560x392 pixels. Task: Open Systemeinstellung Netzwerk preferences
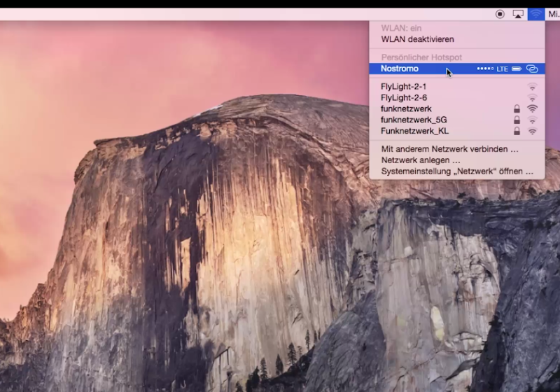456,171
